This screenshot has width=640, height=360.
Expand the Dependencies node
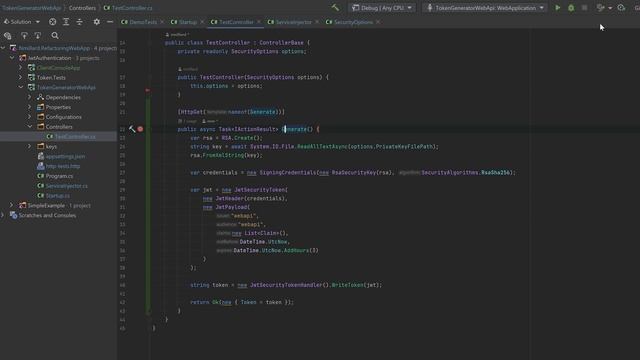pyautogui.click(x=30, y=97)
